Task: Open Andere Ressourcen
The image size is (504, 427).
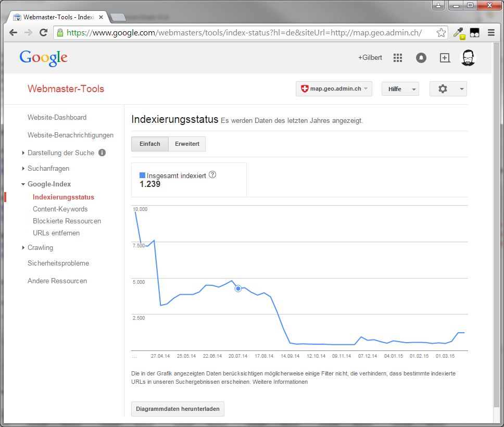Action: [57, 281]
